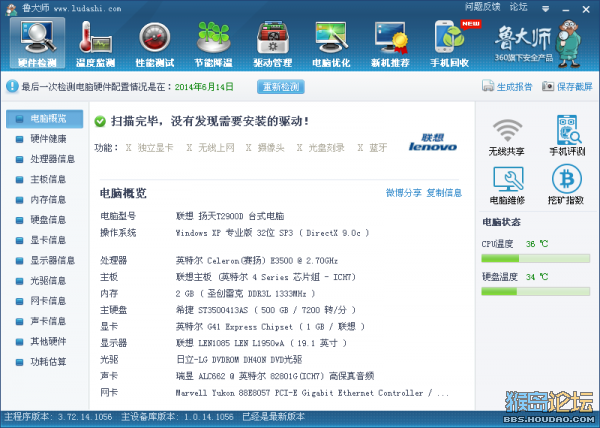Open 电脑维修 PC repair

(x=507, y=185)
